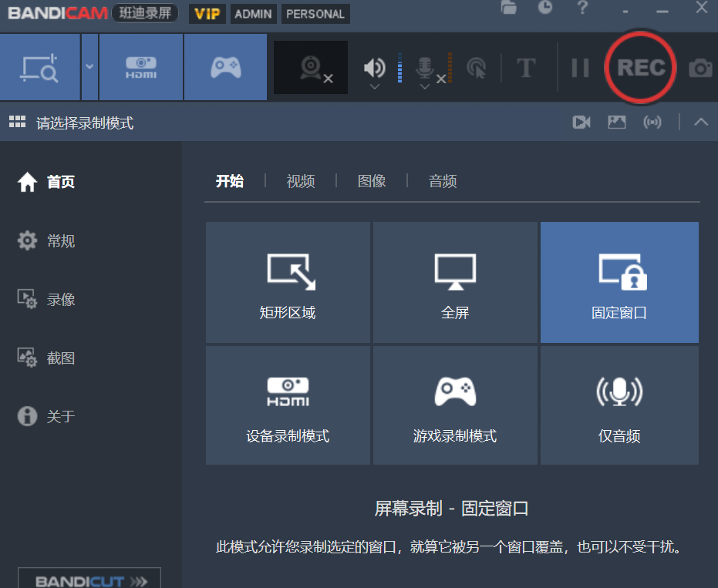Open 截图 screenshot settings in sidebar
The height and width of the screenshot is (588, 718).
46,358
